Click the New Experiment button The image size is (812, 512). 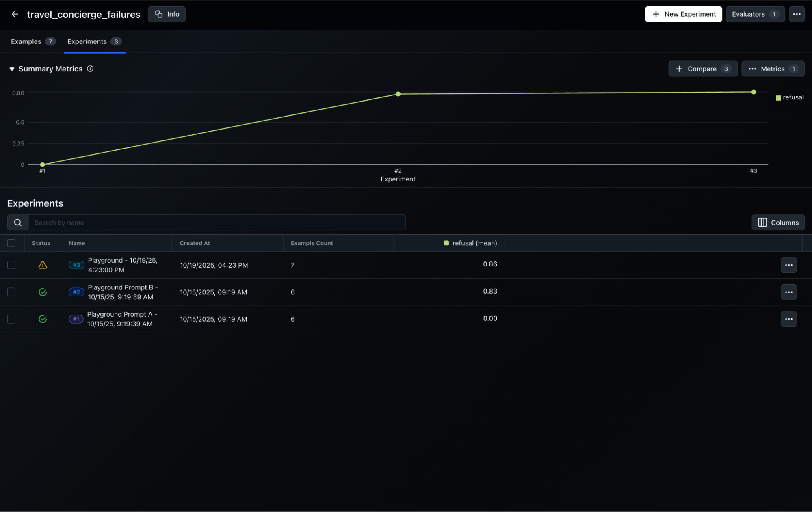point(683,14)
